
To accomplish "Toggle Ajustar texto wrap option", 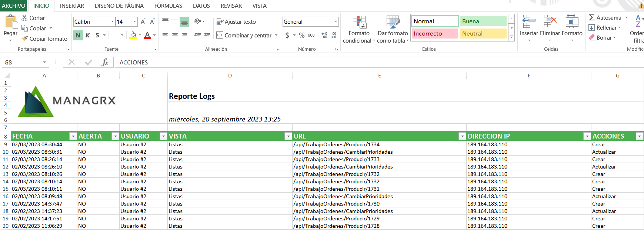I will 236,22.
